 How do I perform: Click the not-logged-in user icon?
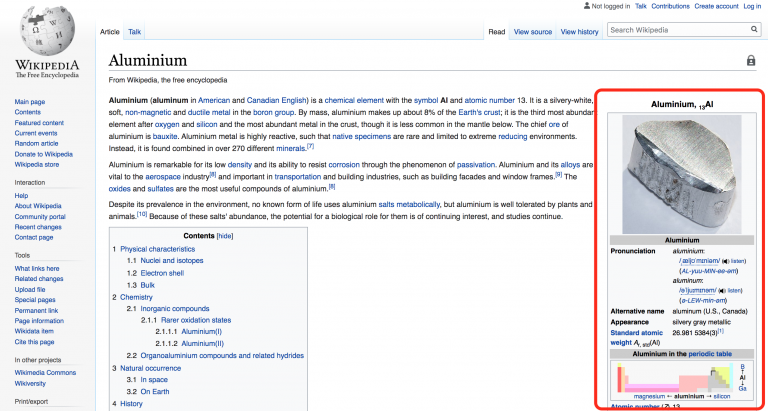587,6
